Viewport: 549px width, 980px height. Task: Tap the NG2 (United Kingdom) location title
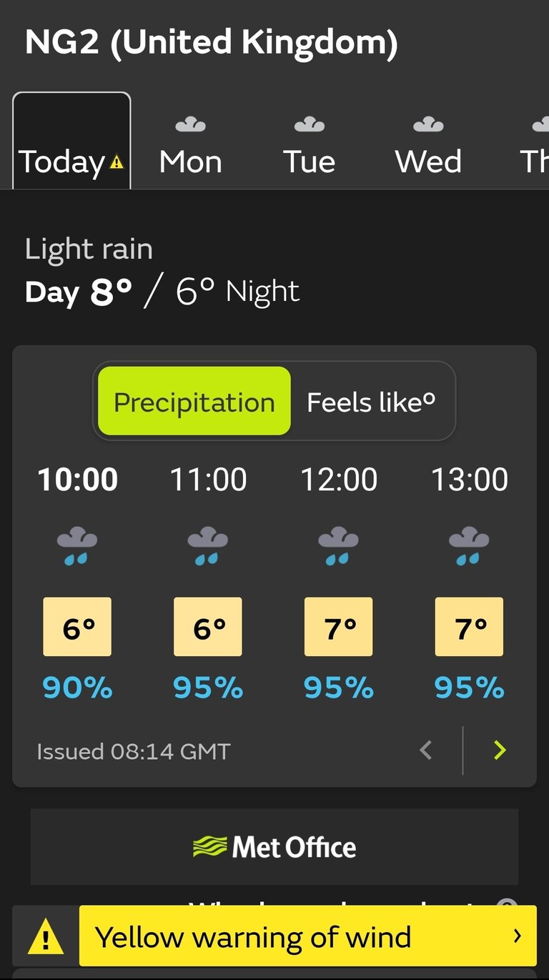(x=211, y=43)
